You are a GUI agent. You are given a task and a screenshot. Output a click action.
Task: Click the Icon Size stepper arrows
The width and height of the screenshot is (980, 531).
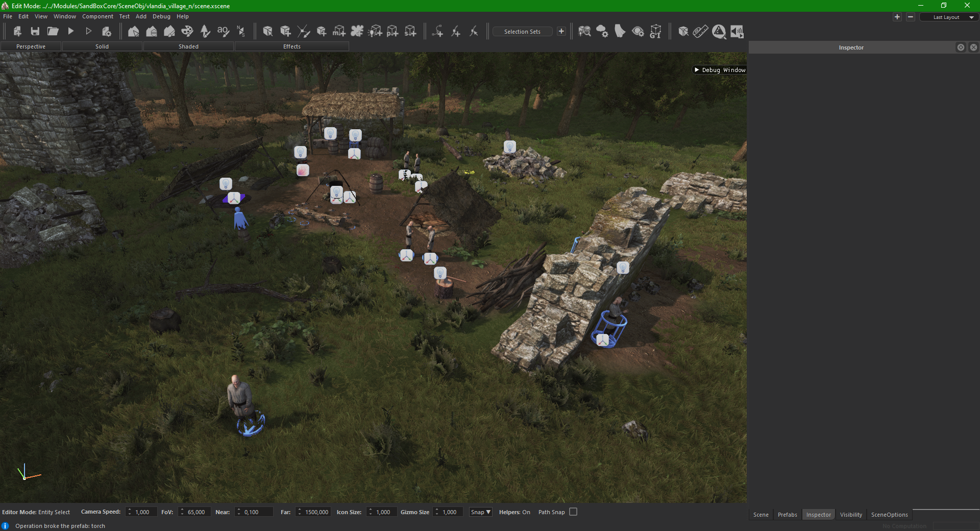point(371,512)
